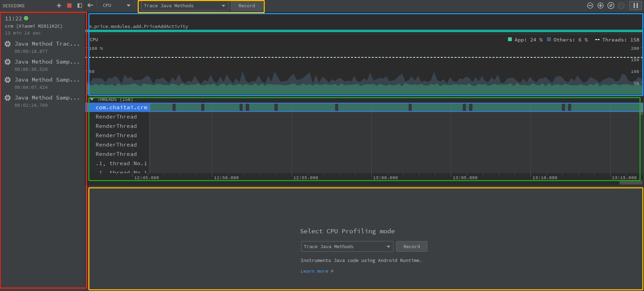This screenshot has width=644, height=291.
Task: Click gear icon of session 00:06:36.520
Action: click(x=8, y=62)
